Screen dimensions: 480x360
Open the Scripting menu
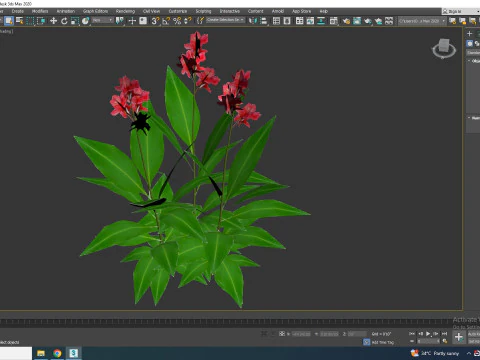[x=203, y=11]
